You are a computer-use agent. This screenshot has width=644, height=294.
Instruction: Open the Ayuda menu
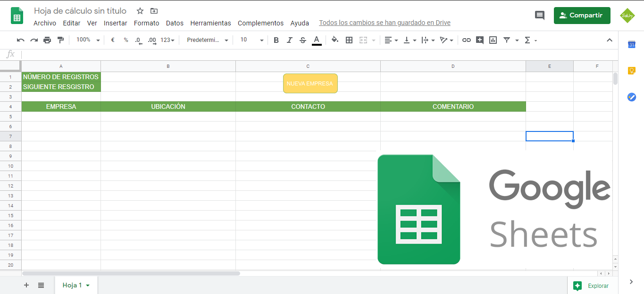(x=300, y=23)
